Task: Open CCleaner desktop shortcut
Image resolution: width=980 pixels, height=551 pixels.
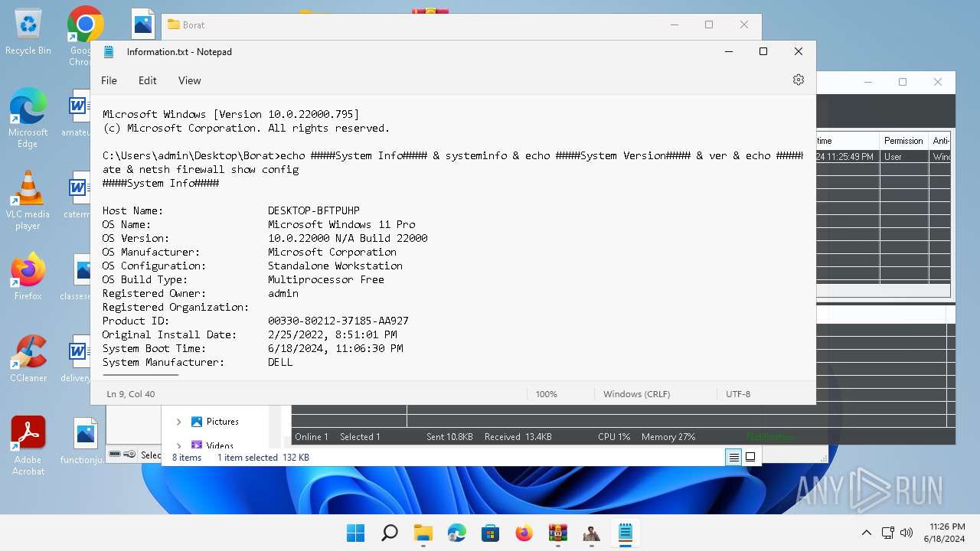Action: (x=28, y=358)
